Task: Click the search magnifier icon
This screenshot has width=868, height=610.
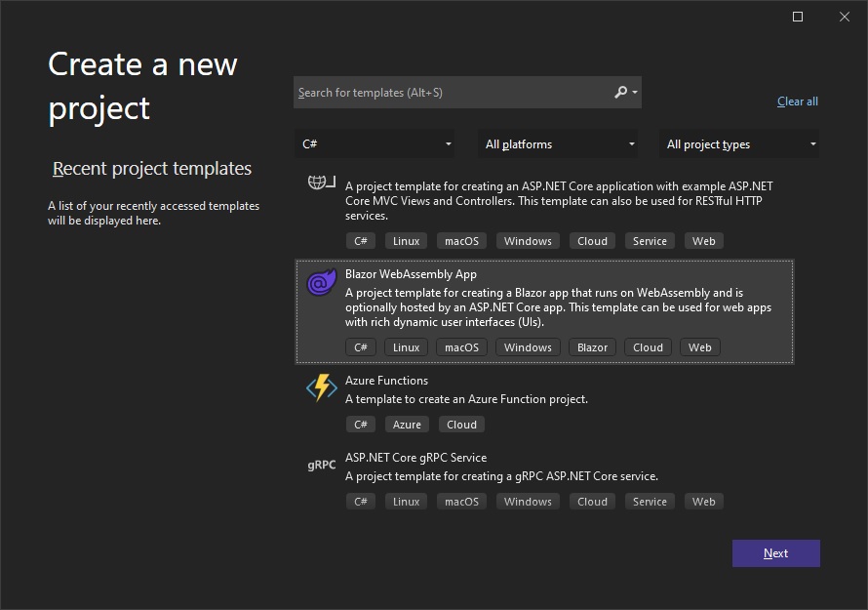Action: pos(621,92)
